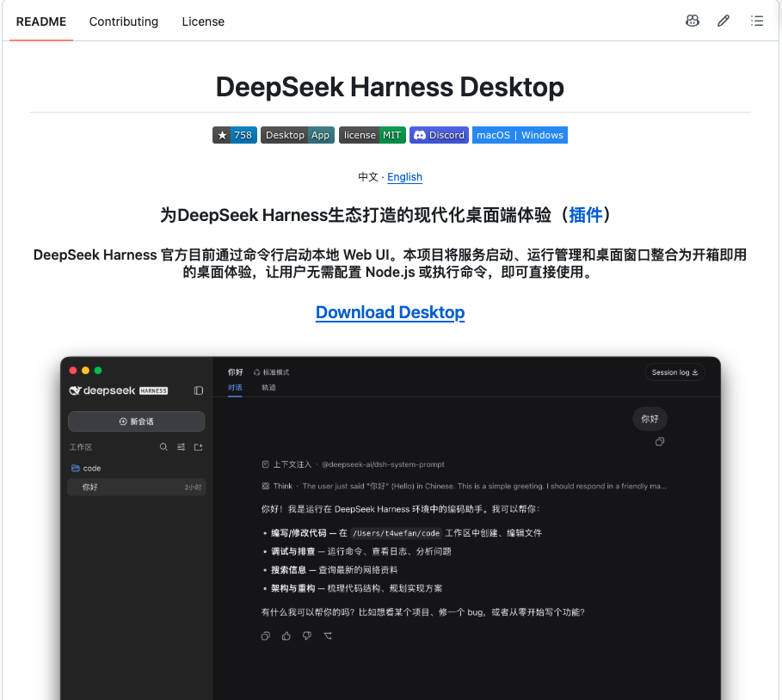
Task: Switch to the 轨迹 tab
Action: point(268,387)
